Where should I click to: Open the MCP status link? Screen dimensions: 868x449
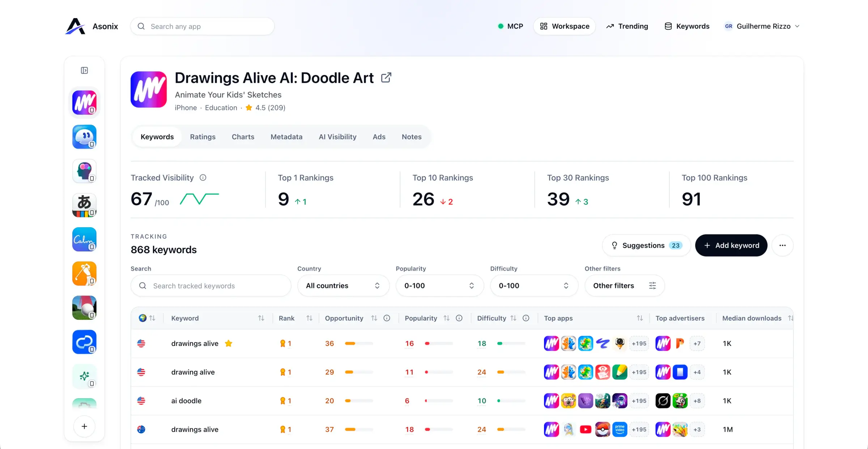coord(510,26)
